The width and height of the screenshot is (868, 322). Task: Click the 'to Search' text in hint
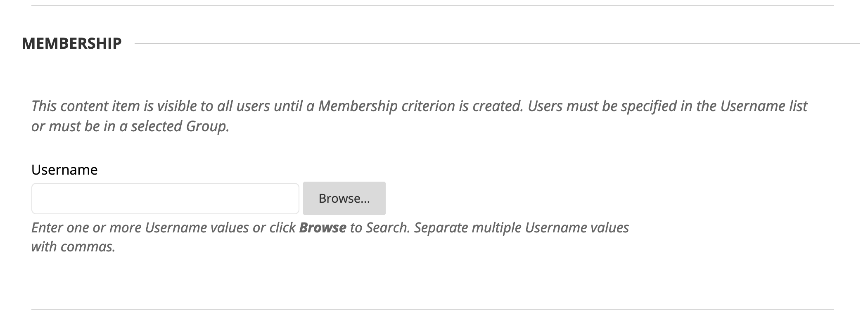380,228
